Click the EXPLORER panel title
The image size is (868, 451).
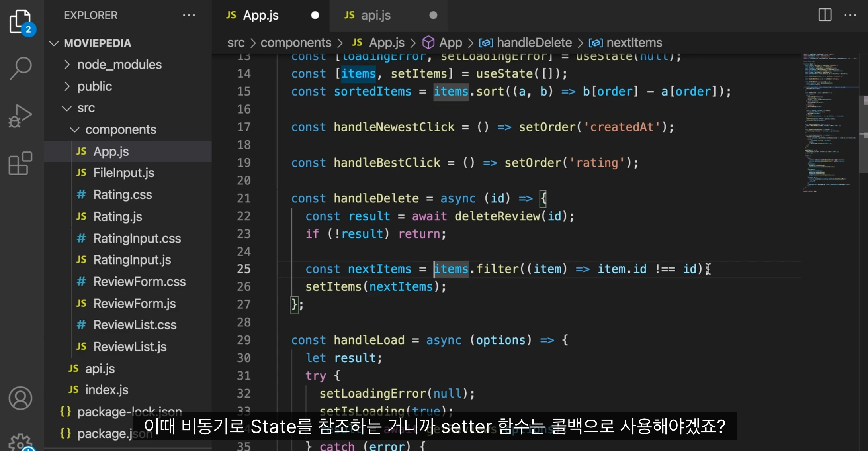pos(90,15)
